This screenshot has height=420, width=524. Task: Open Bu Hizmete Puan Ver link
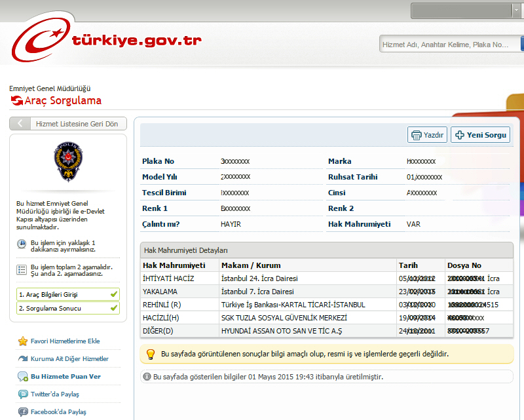[x=65, y=377]
